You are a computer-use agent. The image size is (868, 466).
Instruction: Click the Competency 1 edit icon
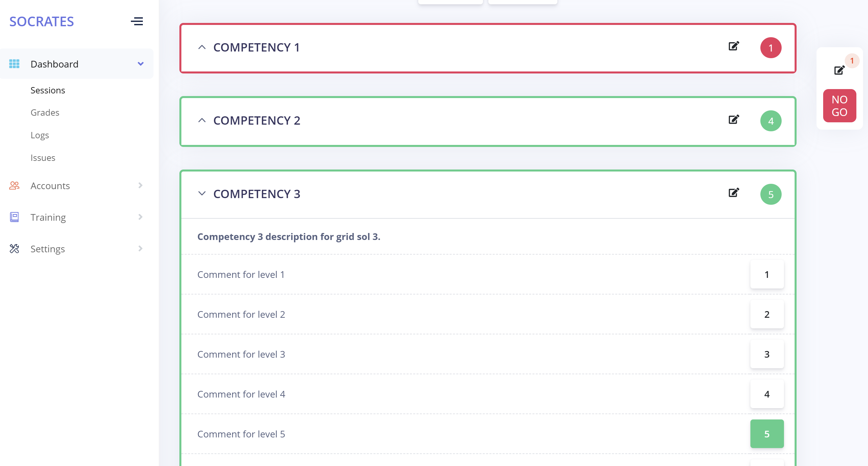click(x=733, y=46)
